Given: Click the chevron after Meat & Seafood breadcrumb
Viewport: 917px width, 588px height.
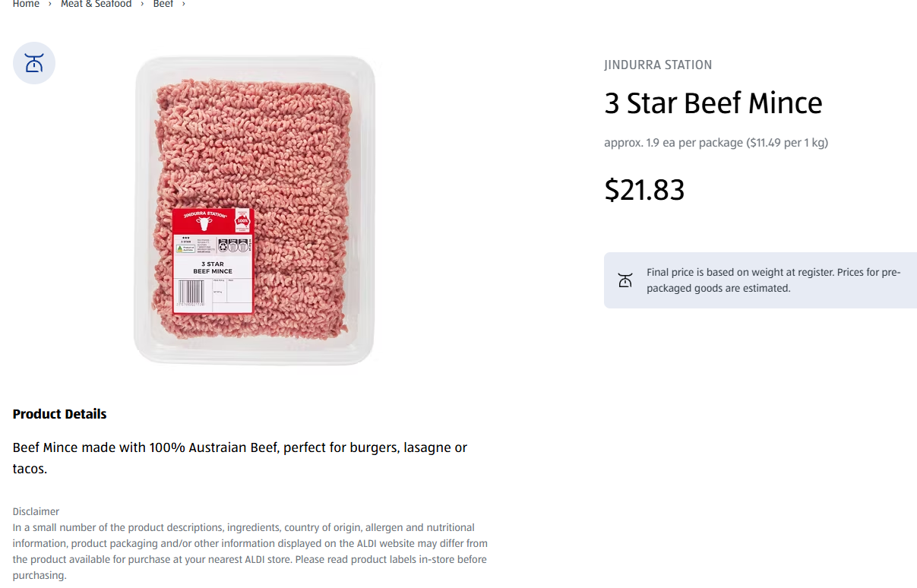Looking at the screenshot, I should point(142,5).
